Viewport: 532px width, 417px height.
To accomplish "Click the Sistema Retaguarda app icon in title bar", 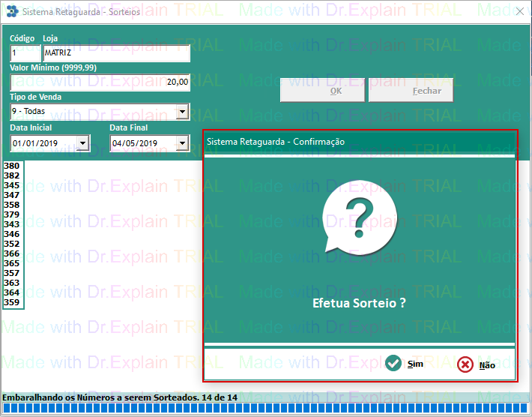I will point(11,12).
